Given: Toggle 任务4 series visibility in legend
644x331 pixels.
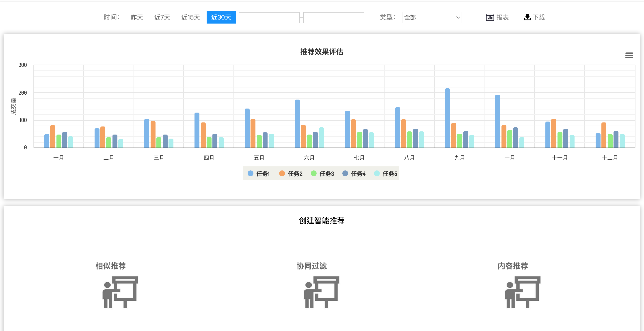Looking at the screenshot, I should coord(358,174).
